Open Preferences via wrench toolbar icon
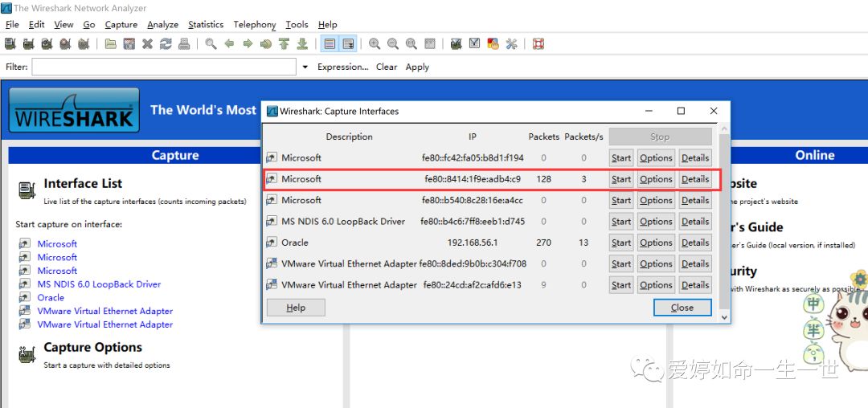Screen dimensions: 868x408 click(511, 43)
